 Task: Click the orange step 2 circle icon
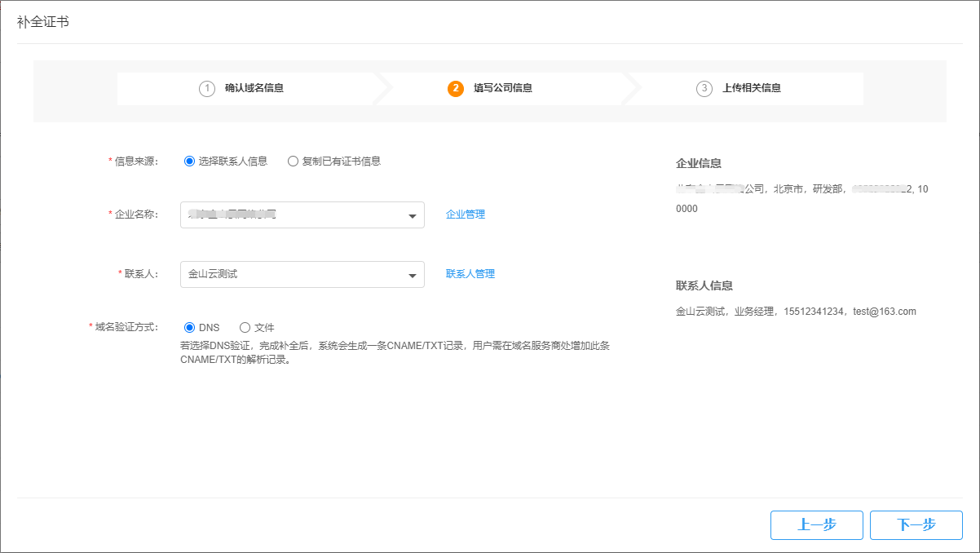pos(456,88)
